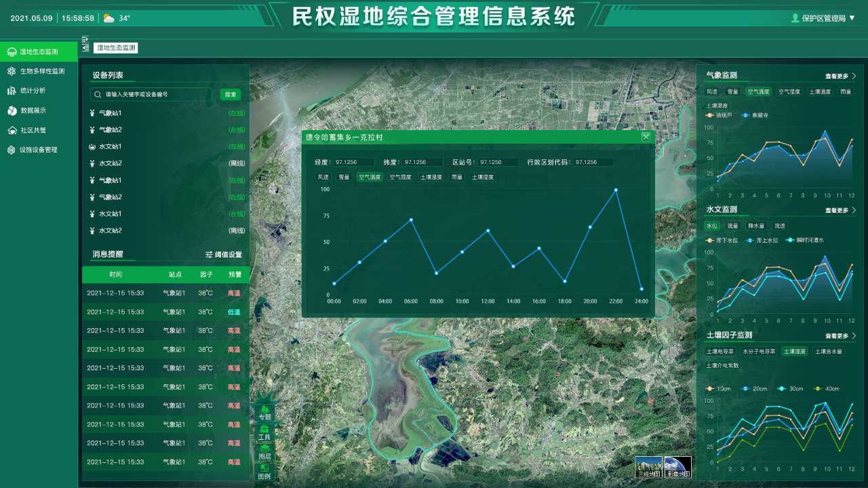
Task: Click the 经度 value field in popup
Action: tap(353, 162)
